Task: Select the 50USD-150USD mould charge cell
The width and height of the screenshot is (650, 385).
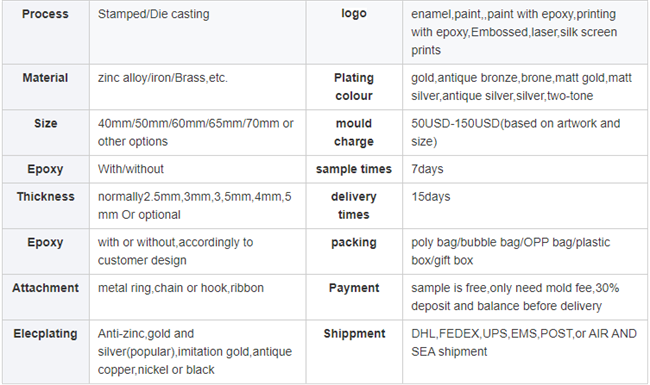Action: (x=525, y=133)
